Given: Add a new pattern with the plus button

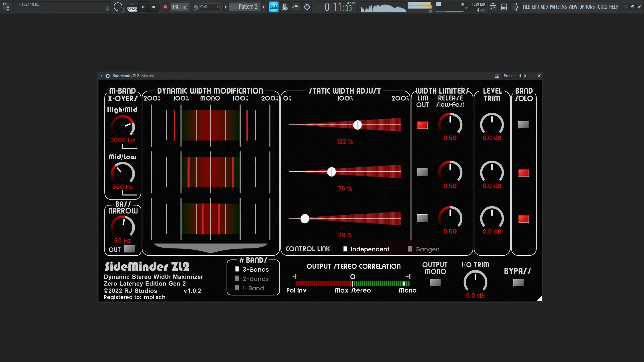Looking at the screenshot, I should pyautogui.click(x=263, y=7).
